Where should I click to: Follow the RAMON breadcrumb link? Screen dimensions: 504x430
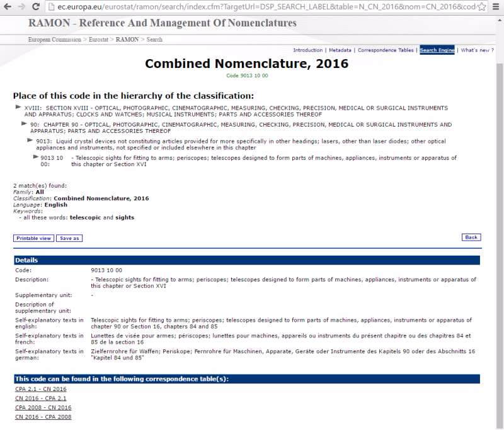pyautogui.click(x=127, y=40)
